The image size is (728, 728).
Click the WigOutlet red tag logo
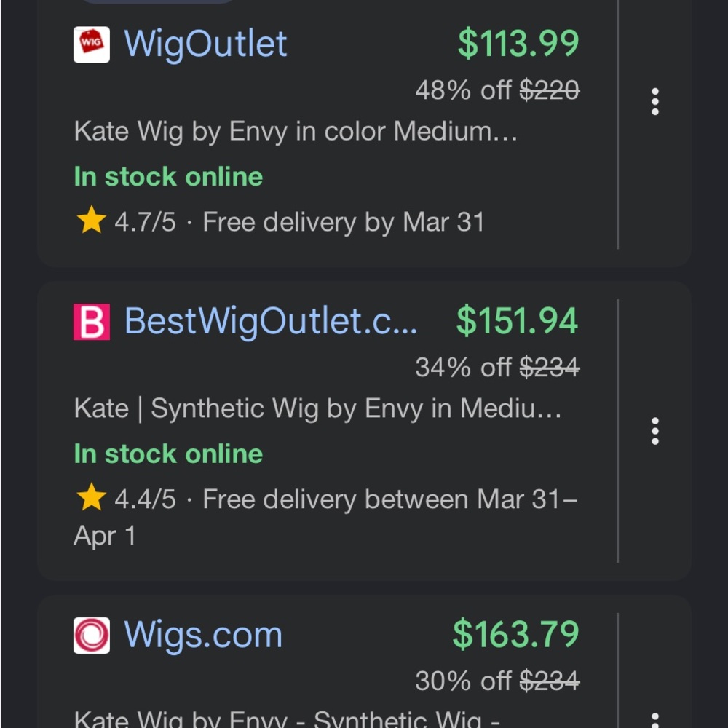[92, 44]
